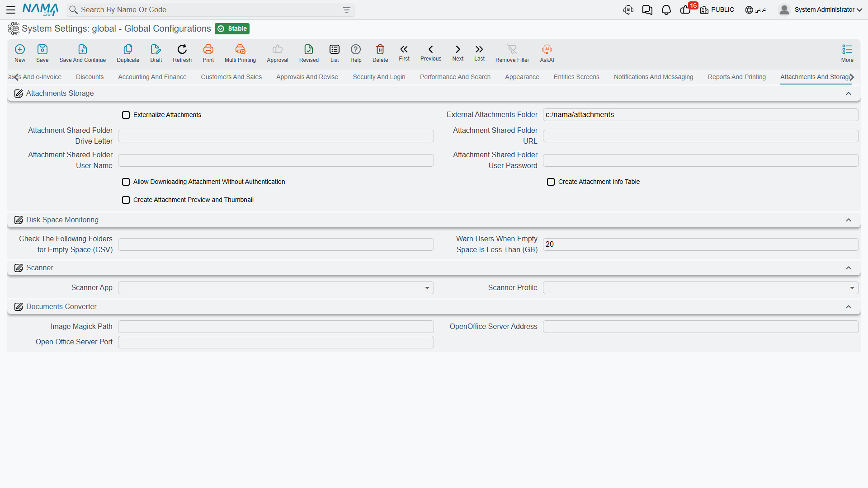Collapse the Disk Space Monitoring section
868x488 pixels.
[849, 220]
